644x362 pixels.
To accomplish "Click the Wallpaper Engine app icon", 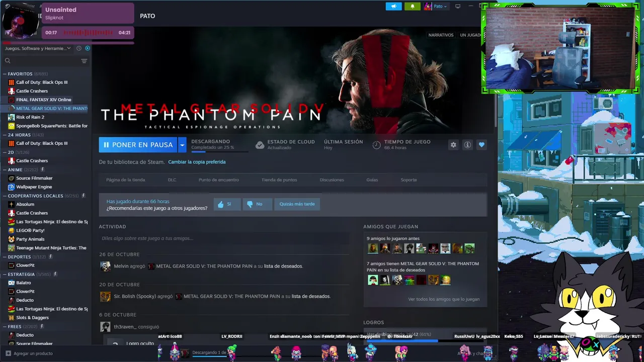I will tap(11, 187).
